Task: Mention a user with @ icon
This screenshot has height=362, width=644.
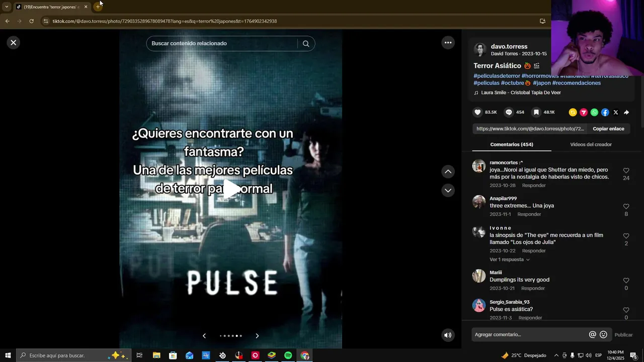Action: [593, 335]
